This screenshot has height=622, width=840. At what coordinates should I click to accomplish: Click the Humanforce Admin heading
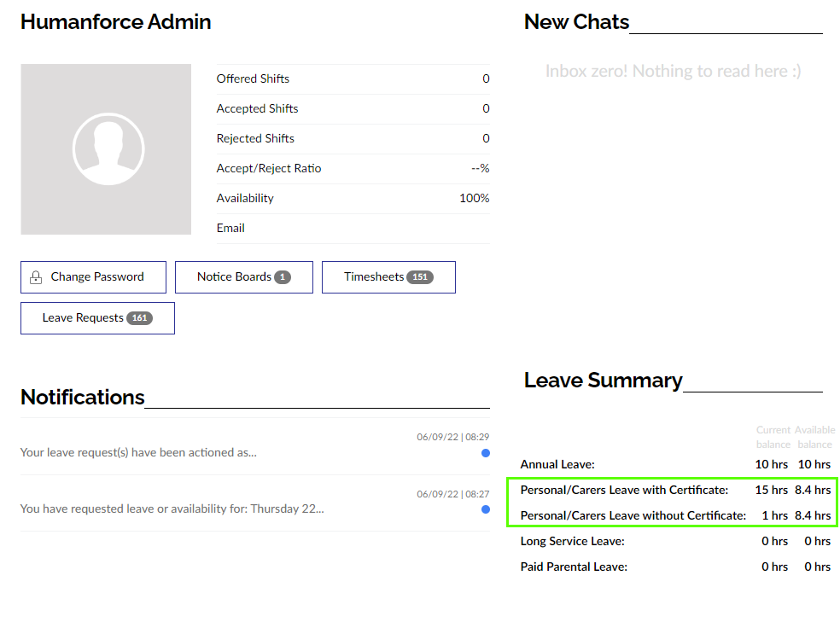tap(116, 22)
